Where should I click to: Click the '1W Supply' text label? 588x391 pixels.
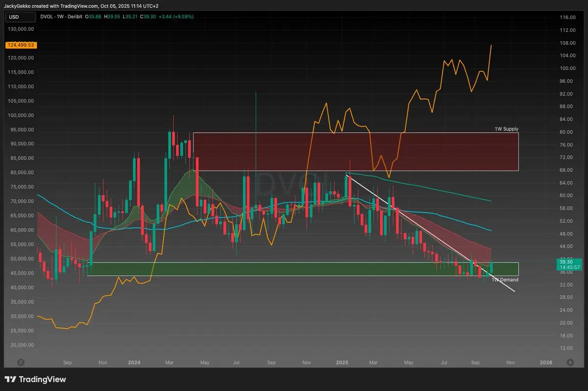click(x=506, y=129)
